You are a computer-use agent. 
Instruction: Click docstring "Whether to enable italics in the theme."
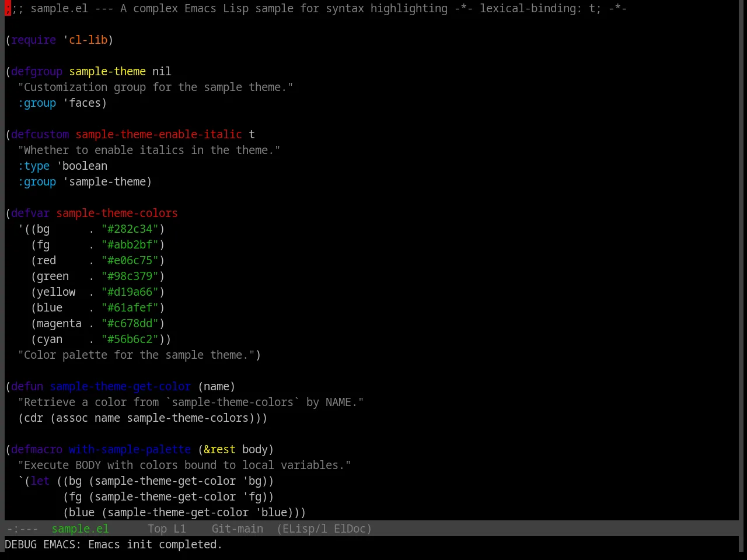[x=149, y=150]
